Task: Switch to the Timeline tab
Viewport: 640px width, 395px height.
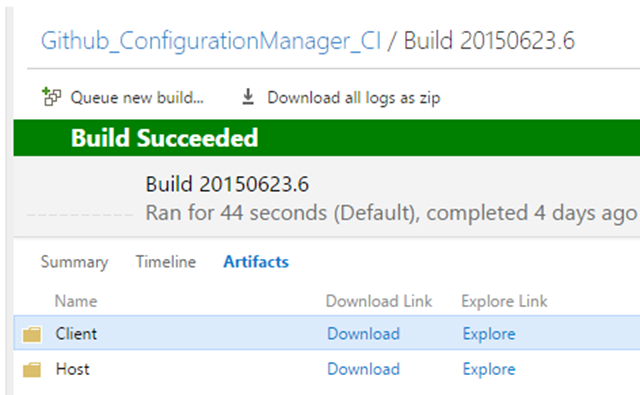Action: tap(166, 262)
